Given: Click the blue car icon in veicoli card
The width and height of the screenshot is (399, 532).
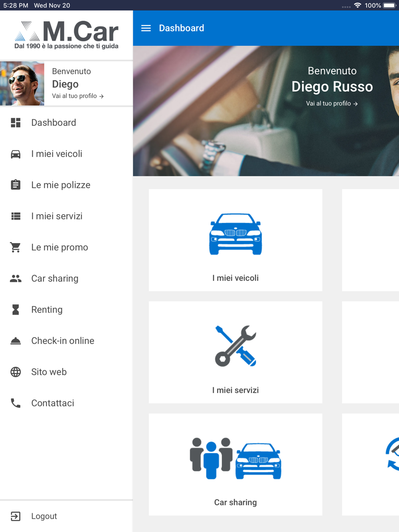Looking at the screenshot, I should [235, 234].
